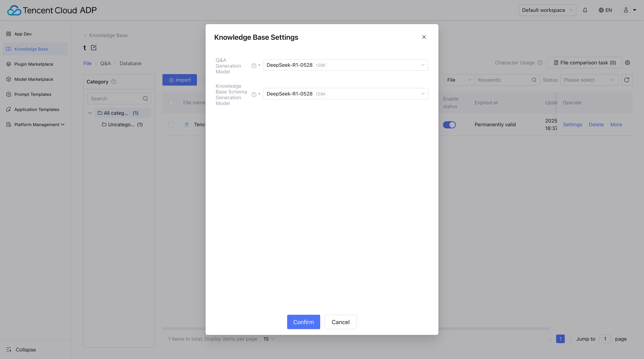Show help for Schema Generation Model

[x=254, y=95]
